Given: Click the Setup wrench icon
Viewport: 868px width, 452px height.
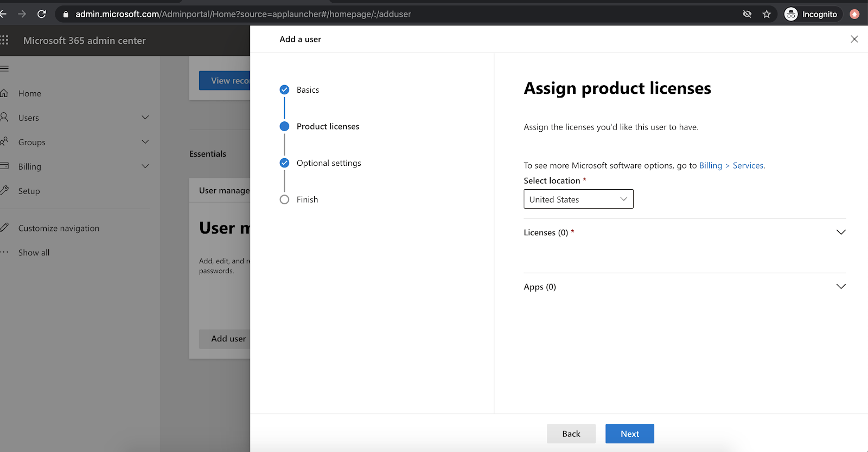Looking at the screenshot, I should click(4, 190).
